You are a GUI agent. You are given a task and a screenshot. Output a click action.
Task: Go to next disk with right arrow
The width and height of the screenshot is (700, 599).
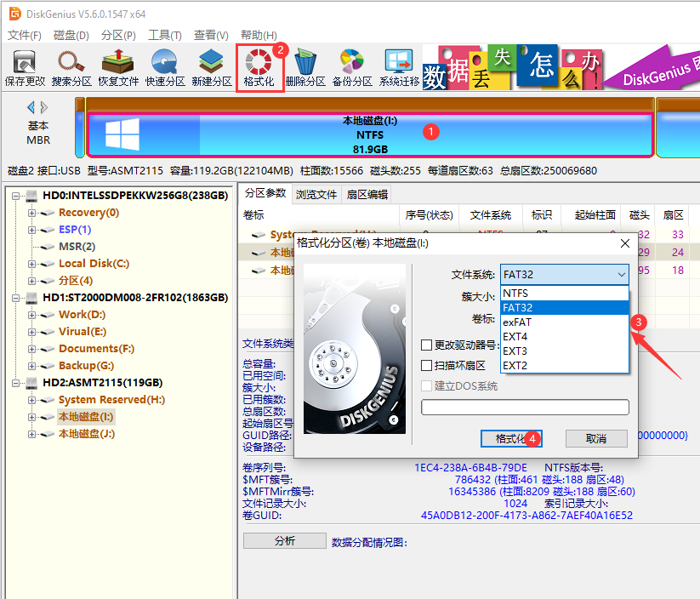point(43,107)
